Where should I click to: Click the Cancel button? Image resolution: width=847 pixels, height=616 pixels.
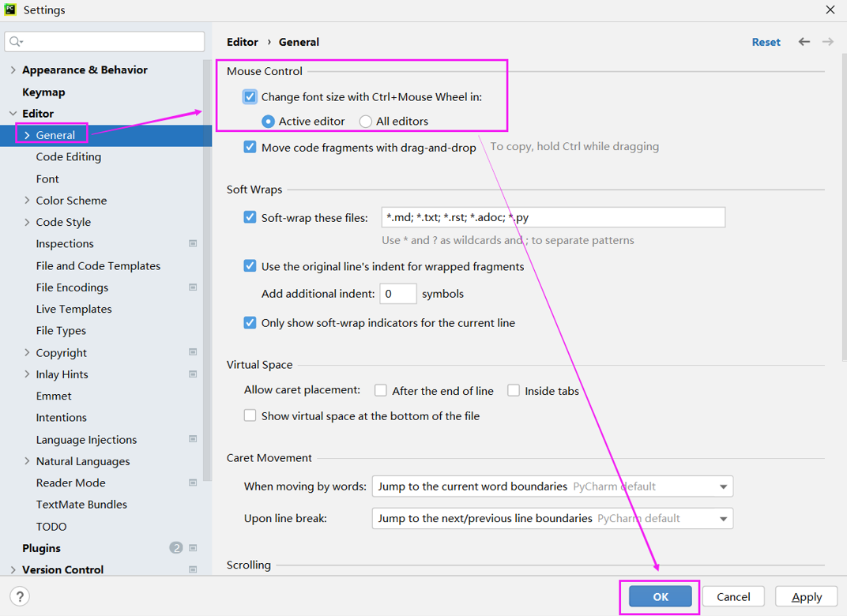732,597
